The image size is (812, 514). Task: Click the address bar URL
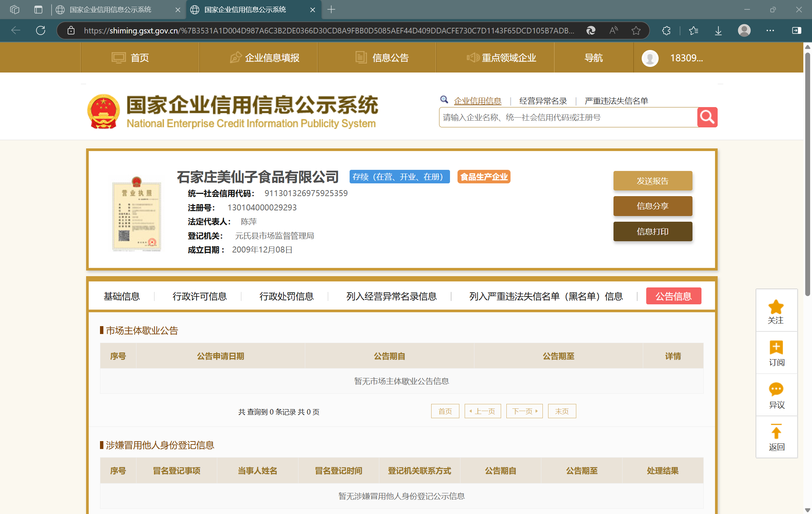[x=329, y=30]
